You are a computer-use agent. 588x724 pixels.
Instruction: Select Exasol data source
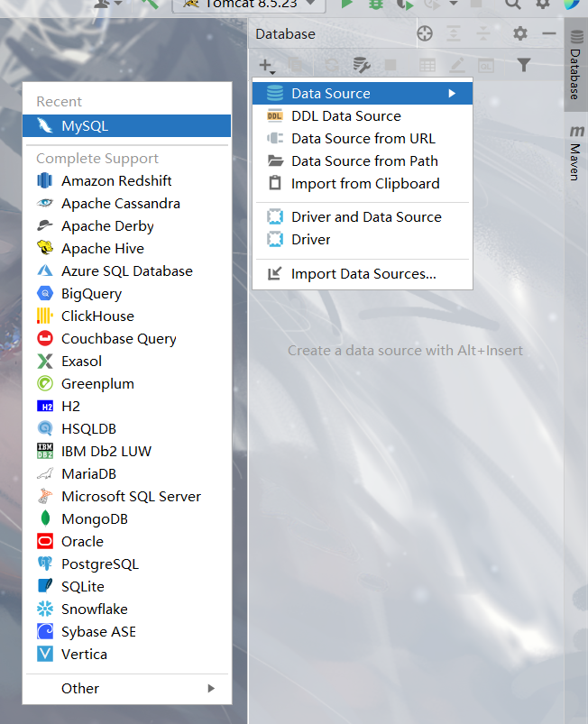pyautogui.click(x=126, y=362)
